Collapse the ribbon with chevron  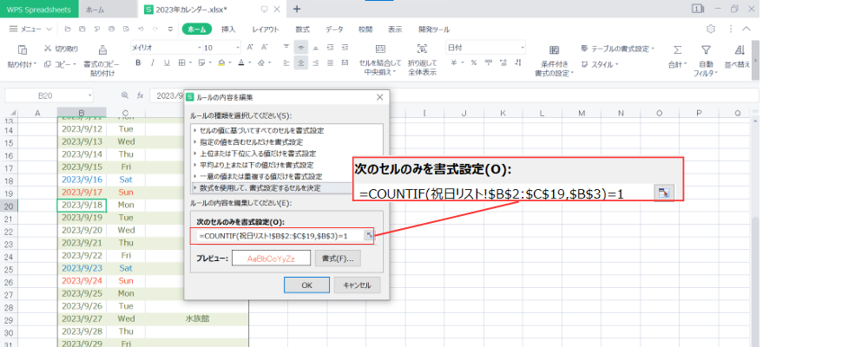746,29
